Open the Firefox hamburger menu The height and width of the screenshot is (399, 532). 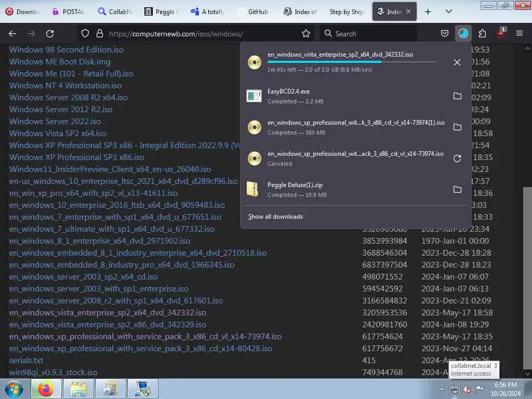[520, 33]
